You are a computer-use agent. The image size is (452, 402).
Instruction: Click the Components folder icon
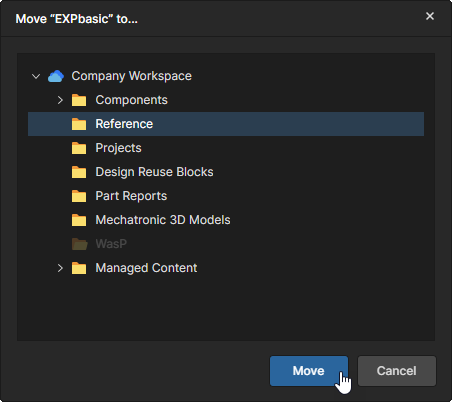79,100
